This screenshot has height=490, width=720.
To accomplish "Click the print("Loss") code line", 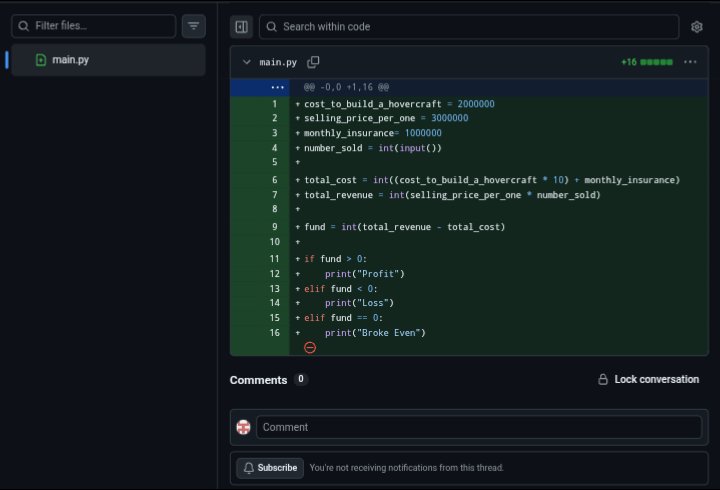I will (x=360, y=303).
